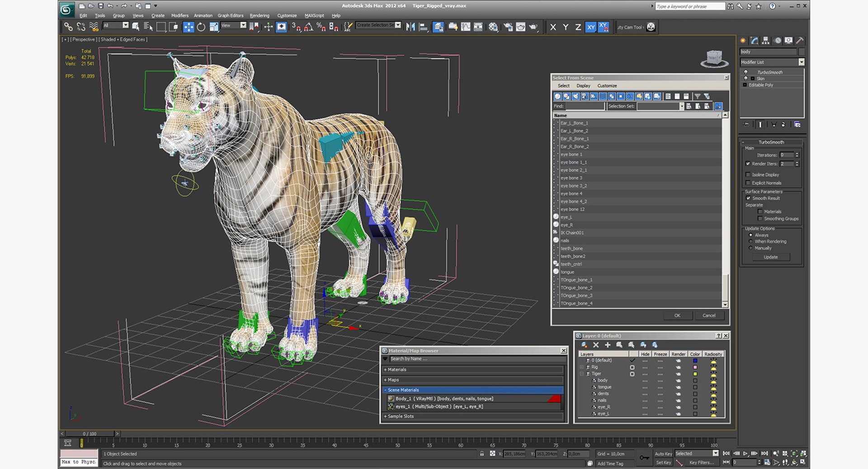Toggle Display Geometry filter in Select From Scene
Image resolution: width=868 pixels, height=469 pixels.
pyautogui.click(x=557, y=96)
